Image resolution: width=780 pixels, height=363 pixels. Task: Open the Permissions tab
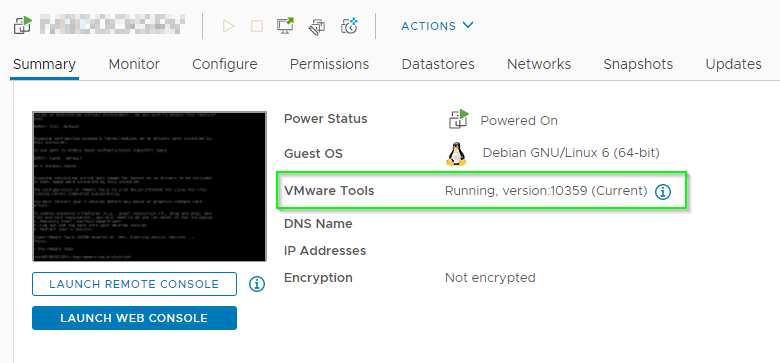(x=329, y=64)
